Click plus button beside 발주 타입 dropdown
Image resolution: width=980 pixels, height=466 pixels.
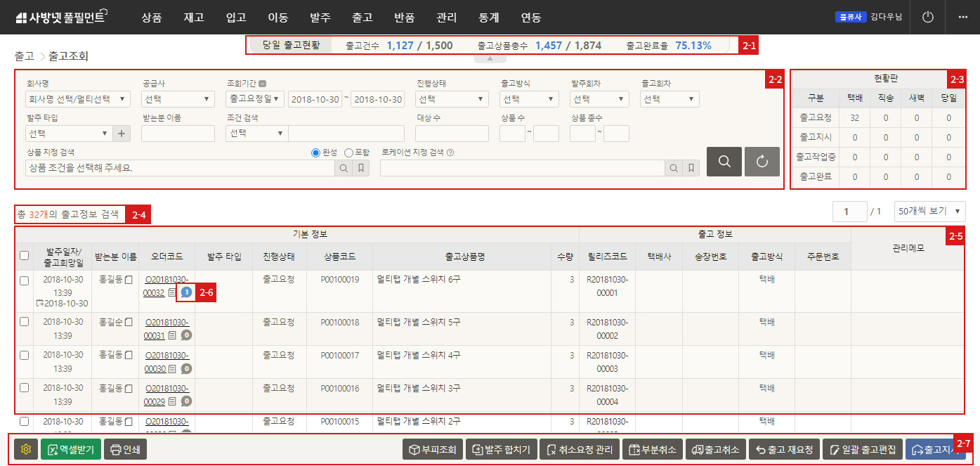[121, 133]
